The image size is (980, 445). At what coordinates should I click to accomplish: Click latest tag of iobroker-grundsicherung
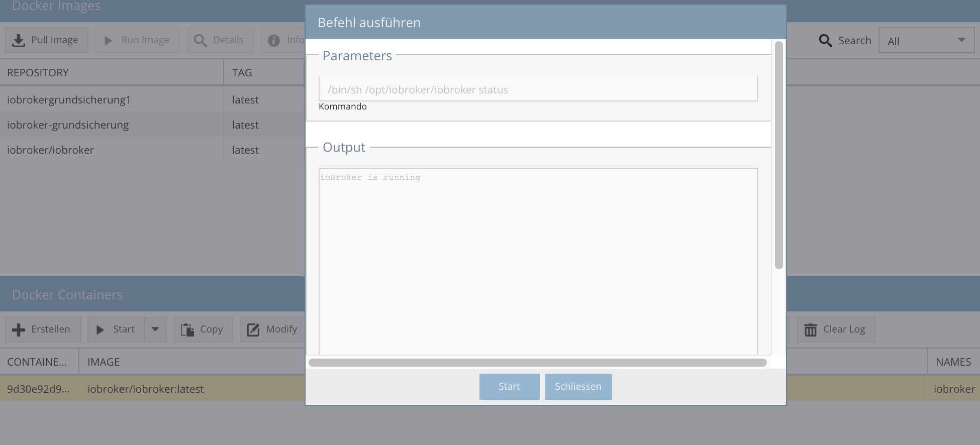pyautogui.click(x=245, y=125)
